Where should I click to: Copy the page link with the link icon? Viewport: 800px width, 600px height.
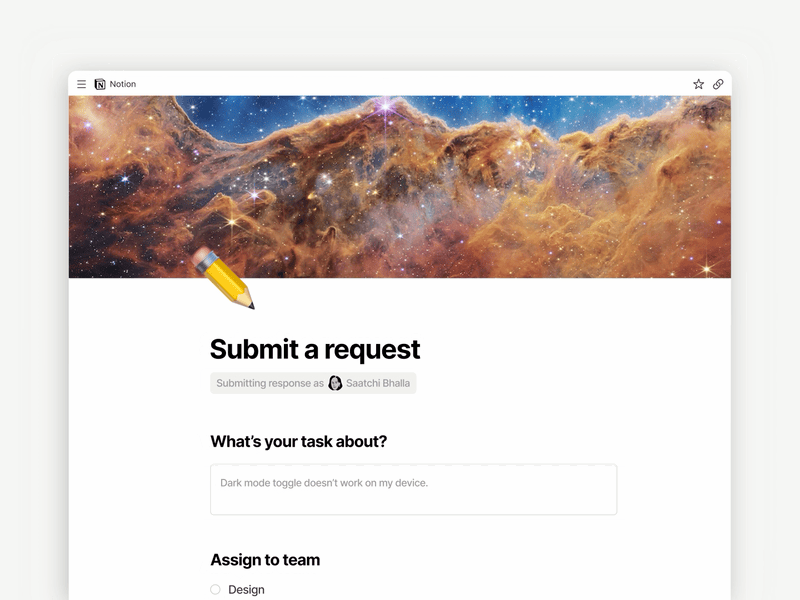718,84
